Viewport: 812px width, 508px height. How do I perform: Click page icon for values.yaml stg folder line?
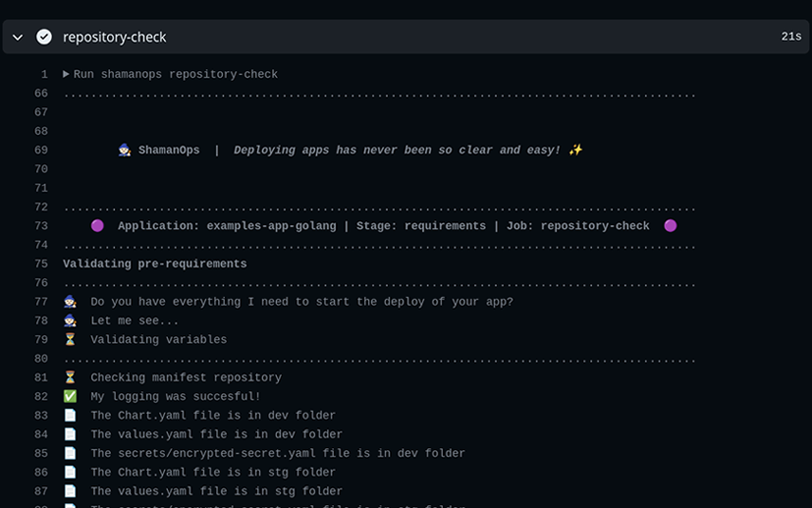pyautogui.click(x=70, y=491)
